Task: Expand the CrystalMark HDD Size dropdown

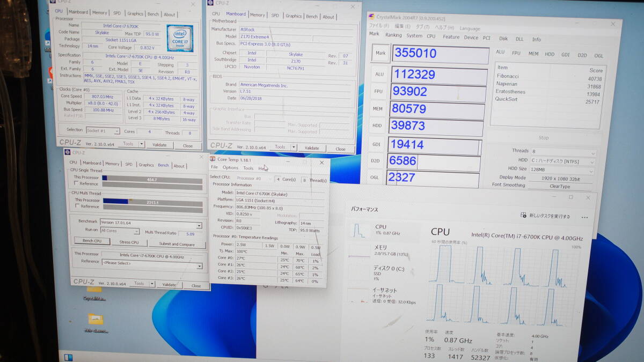Action: click(x=592, y=169)
